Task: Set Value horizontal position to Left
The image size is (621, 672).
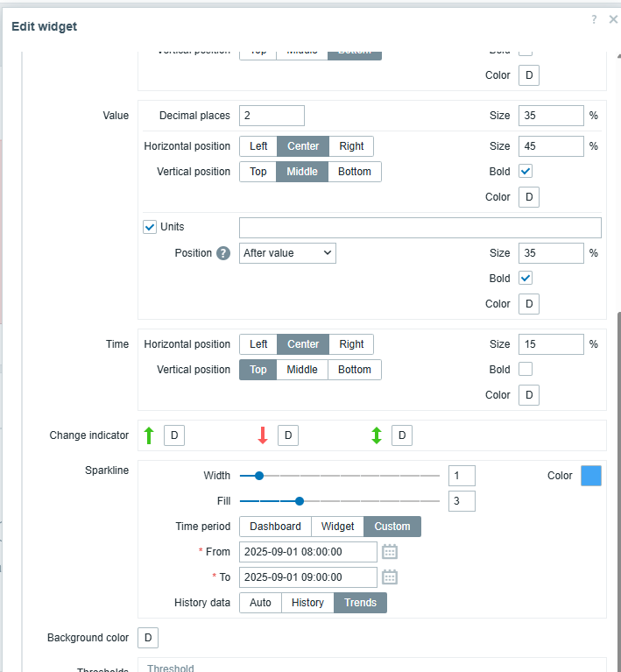Action: (x=258, y=146)
